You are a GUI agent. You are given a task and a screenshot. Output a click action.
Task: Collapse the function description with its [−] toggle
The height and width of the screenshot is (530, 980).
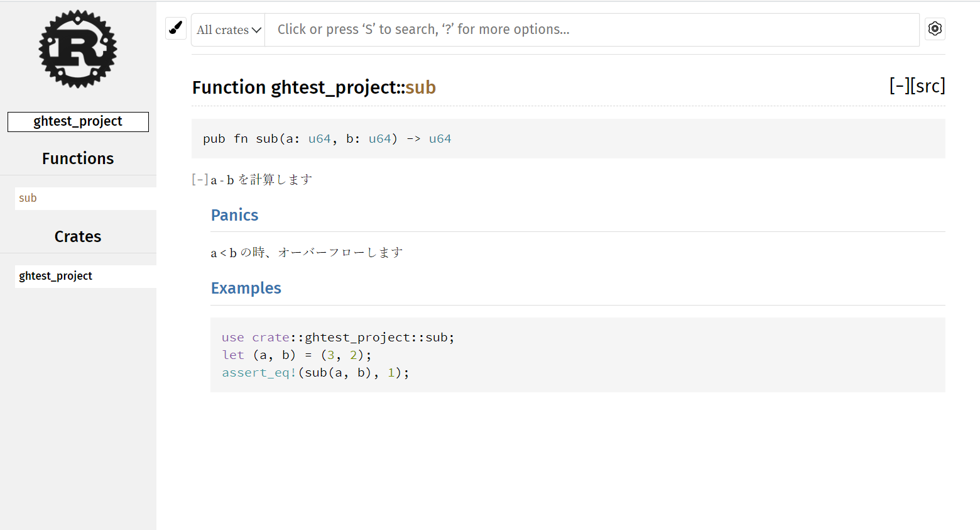[x=198, y=179]
